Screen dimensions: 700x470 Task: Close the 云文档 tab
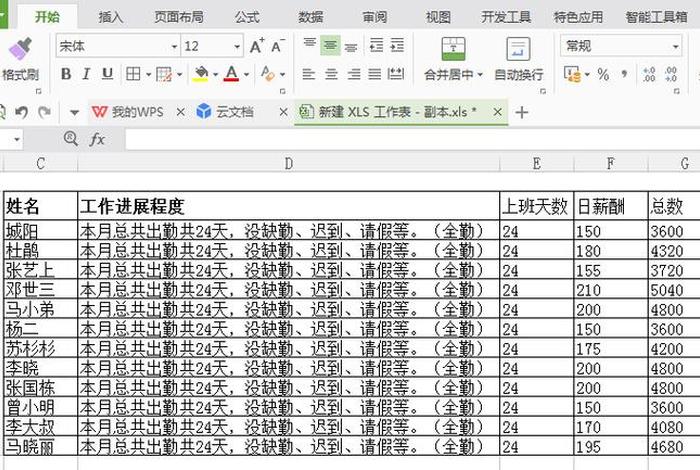(283, 112)
